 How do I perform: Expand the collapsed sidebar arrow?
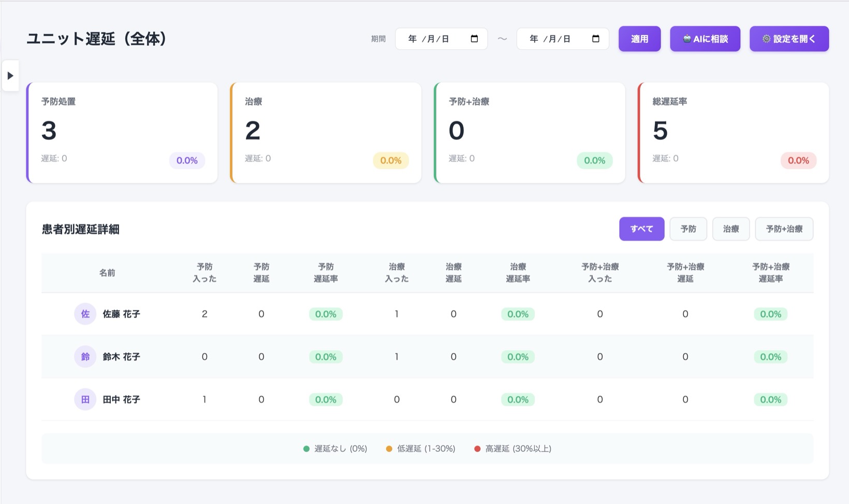coord(10,76)
